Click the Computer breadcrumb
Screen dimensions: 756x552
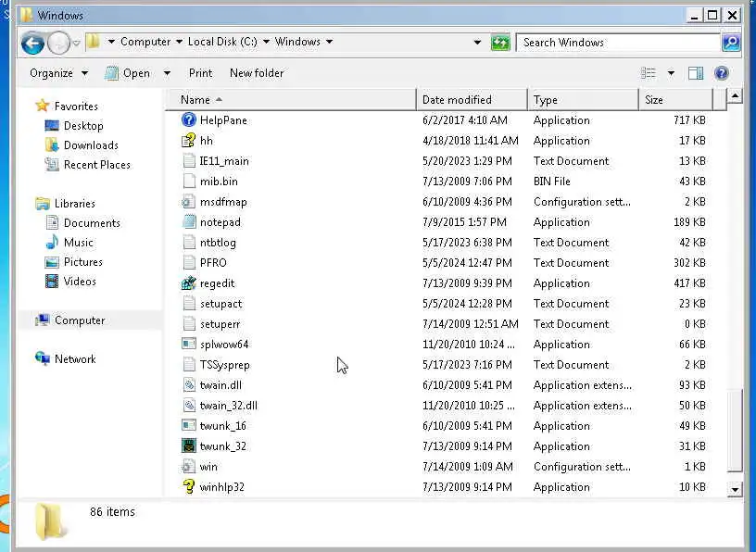point(145,42)
